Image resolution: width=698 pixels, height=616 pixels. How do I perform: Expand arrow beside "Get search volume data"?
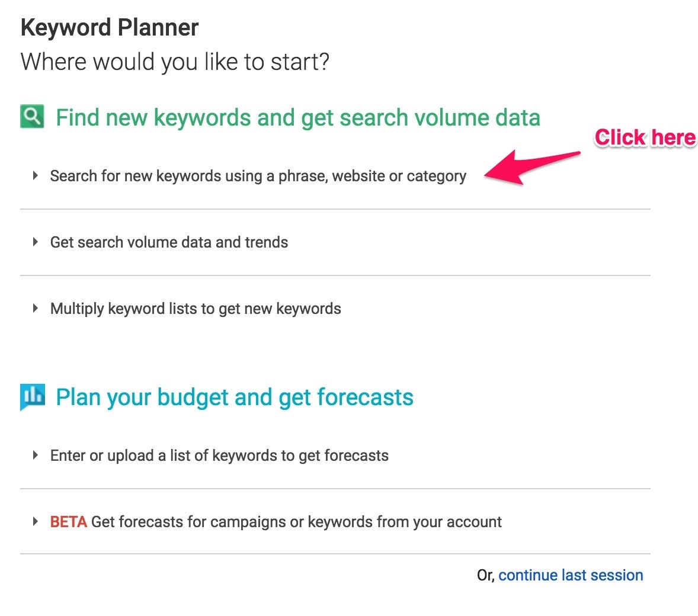(36, 242)
